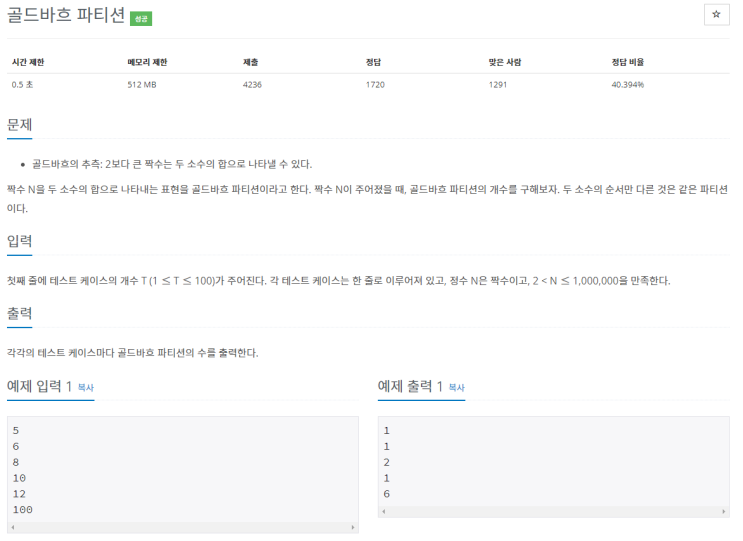Click the time limit value 0.5 초

click(x=22, y=85)
